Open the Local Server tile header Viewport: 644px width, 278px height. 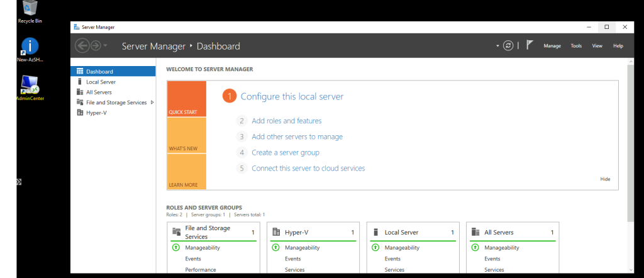(413, 233)
